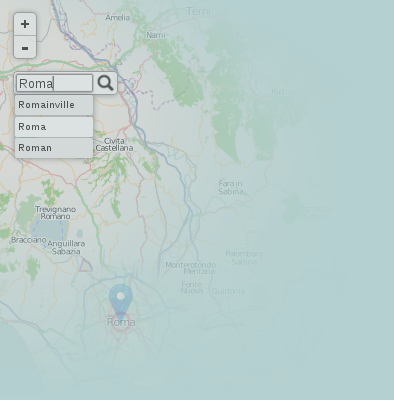394x400 pixels.
Task: Click the Terni city label
Action: pos(198,11)
